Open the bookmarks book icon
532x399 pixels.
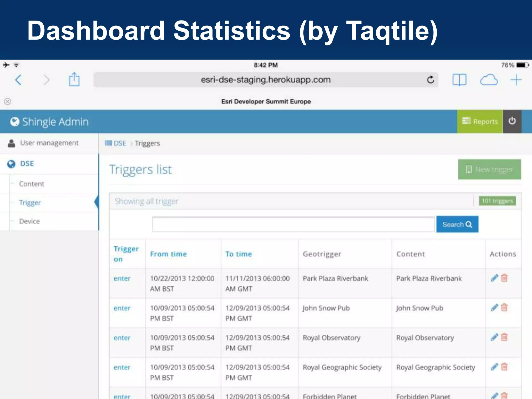pos(459,80)
